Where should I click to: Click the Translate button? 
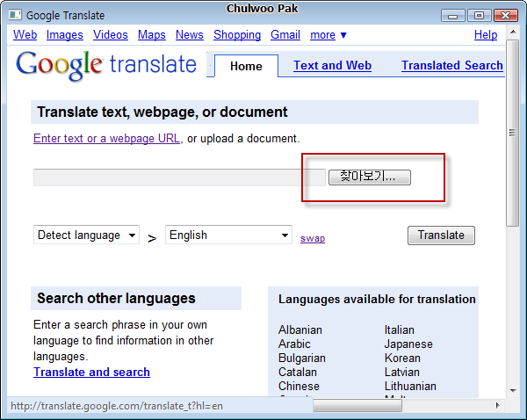coord(441,235)
